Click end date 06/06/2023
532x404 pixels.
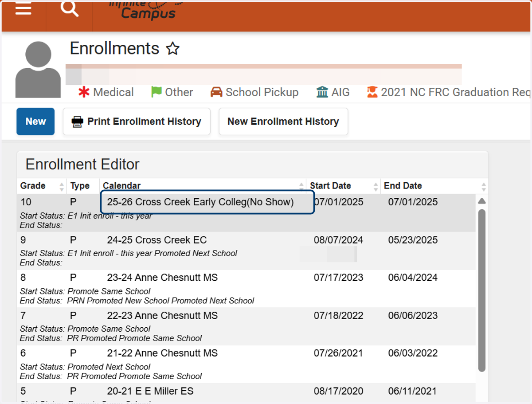pos(413,316)
